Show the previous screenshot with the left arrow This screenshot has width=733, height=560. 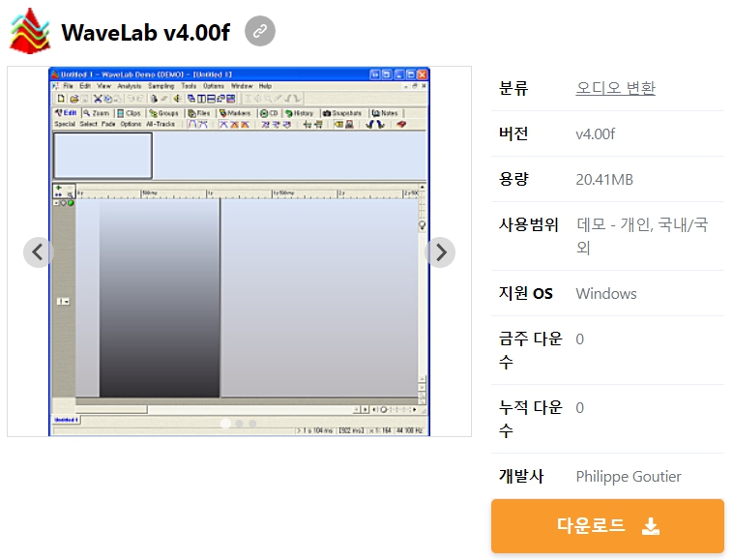[x=39, y=252]
